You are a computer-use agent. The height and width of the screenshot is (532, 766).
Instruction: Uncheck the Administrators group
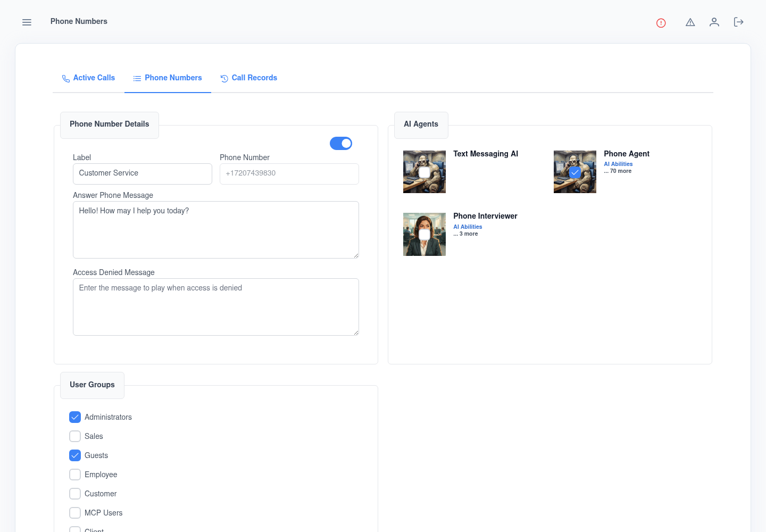click(x=75, y=417)
